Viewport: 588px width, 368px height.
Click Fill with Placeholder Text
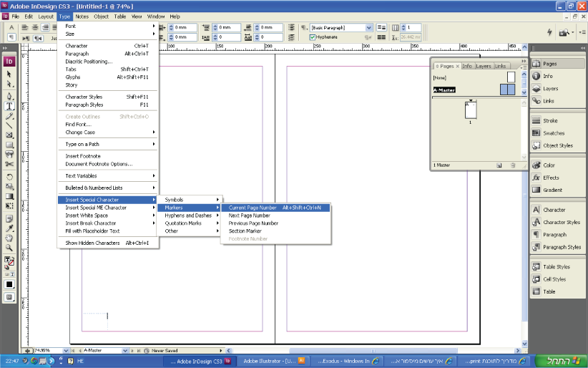pyautogui.click(x=92, y=231)
